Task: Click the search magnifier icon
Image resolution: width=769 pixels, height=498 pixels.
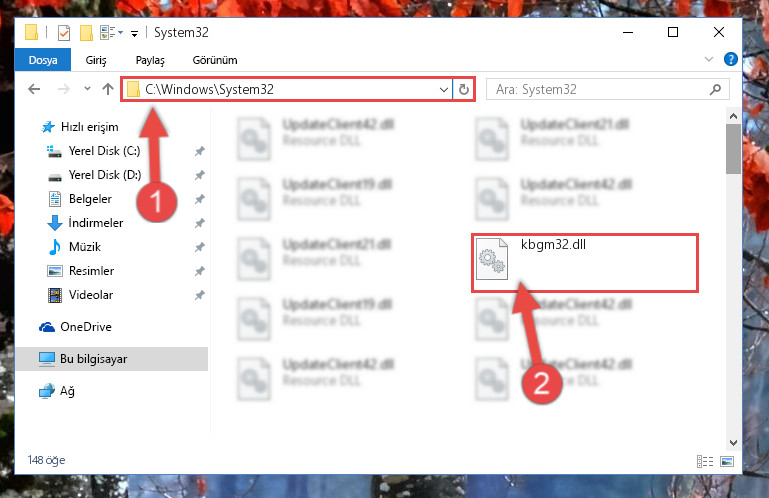Action: [715, 89]
